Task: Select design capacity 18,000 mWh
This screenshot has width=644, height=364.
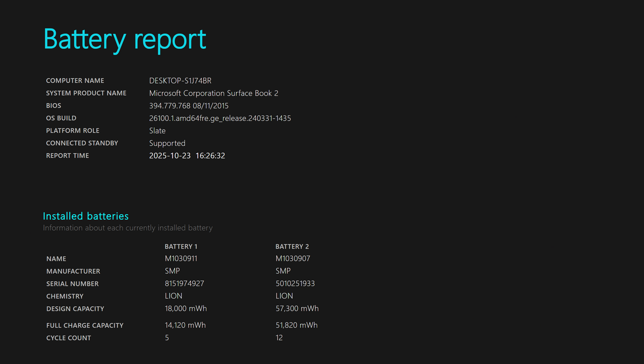Action: tap(186, 308)
